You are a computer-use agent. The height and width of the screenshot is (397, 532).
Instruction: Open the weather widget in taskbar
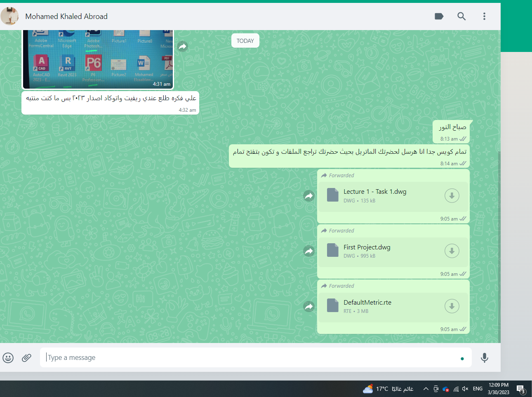click(388, 389)
